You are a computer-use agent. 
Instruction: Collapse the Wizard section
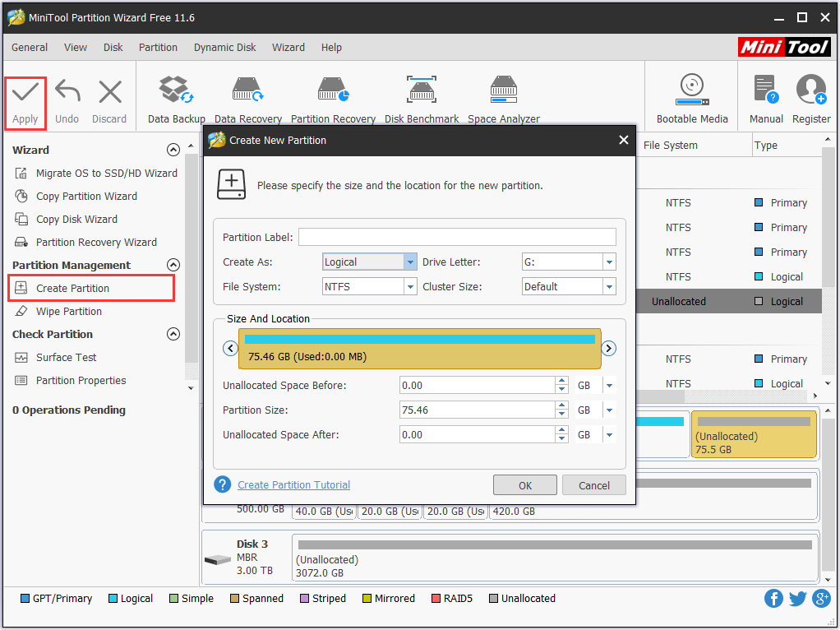(x=173, y=150)
